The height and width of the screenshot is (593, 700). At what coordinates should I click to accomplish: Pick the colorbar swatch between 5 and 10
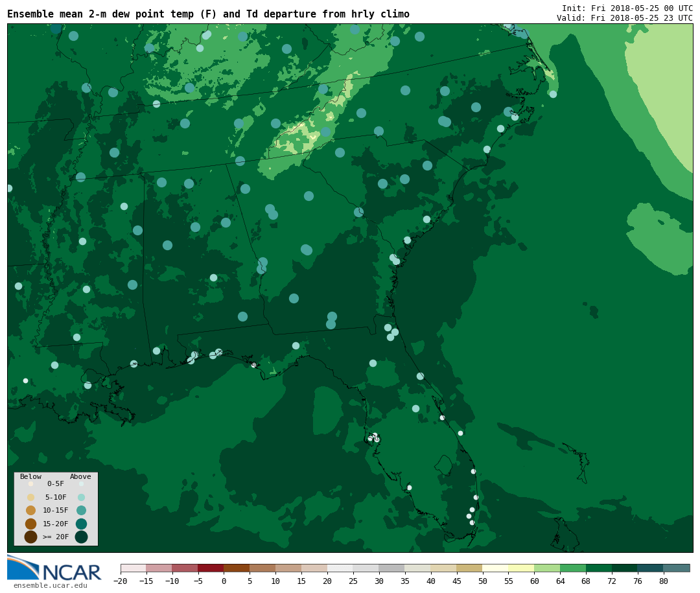click(x=262, y=568)
